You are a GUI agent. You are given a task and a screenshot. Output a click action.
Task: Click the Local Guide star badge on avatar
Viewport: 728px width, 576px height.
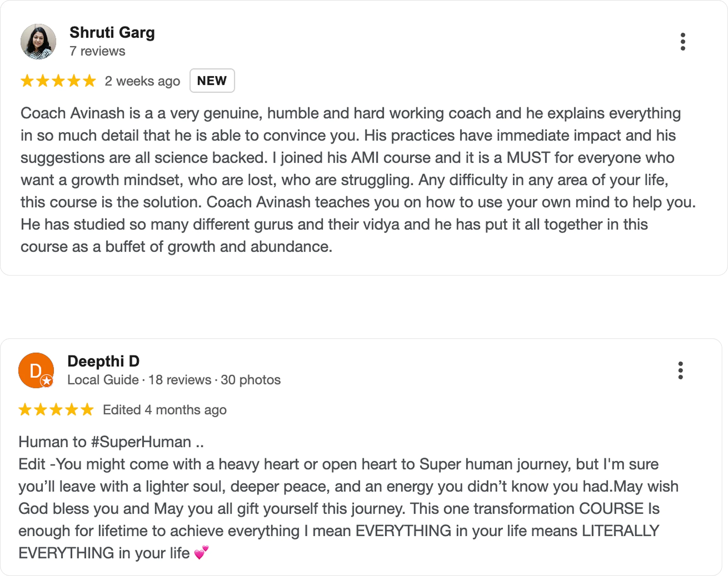click(47, 381)
